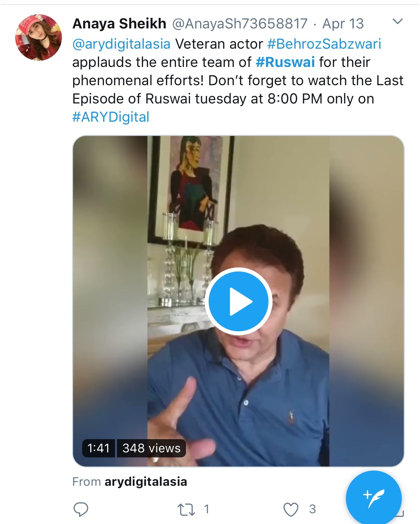Screen dimensions: 420x524
Task: Like the tweet with heart icon
Action: 291,509
